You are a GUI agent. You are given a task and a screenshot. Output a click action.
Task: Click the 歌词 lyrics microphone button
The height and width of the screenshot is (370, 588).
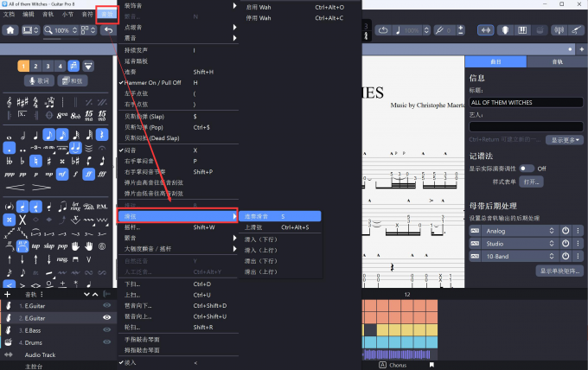pos(37,80)
